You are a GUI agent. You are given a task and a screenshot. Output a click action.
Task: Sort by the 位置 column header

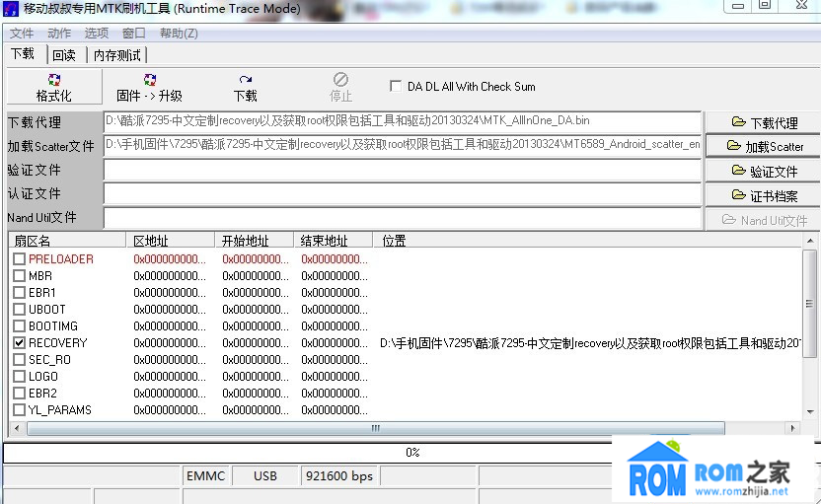coord(586,241)
